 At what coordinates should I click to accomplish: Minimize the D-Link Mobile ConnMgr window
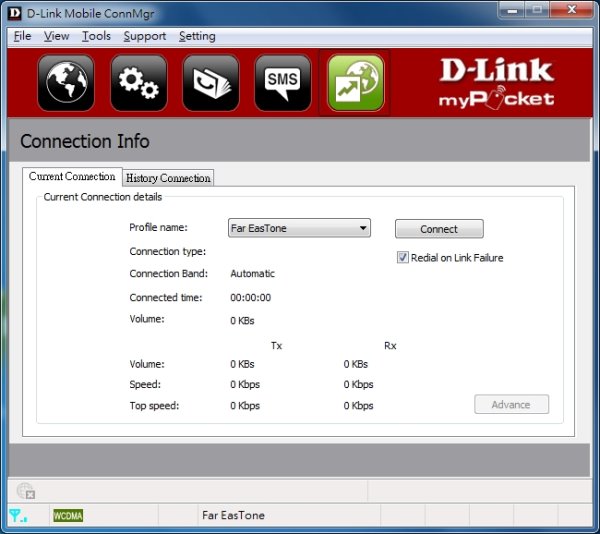512,10
